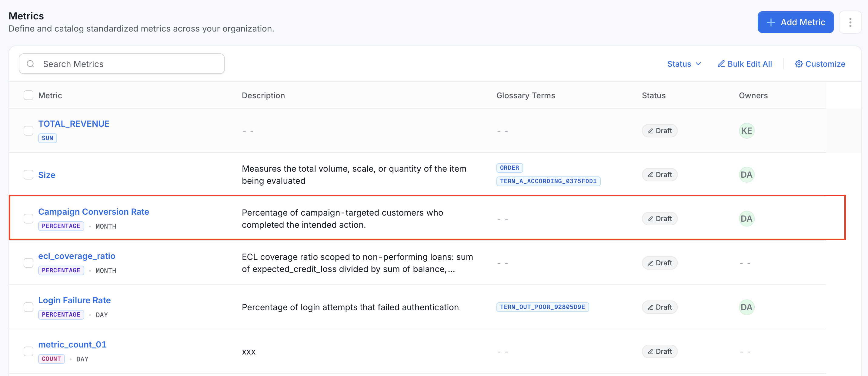Image resolution: width=868 pixels, height=376 pixels.
Task: Click the DA owner avatar in Size row
Action: (x=746, y=175)
